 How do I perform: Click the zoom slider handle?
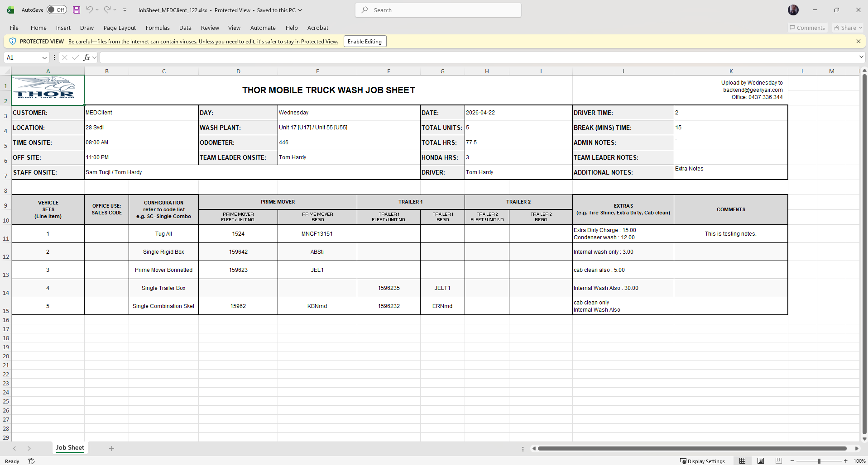click(x=819, y=461)
